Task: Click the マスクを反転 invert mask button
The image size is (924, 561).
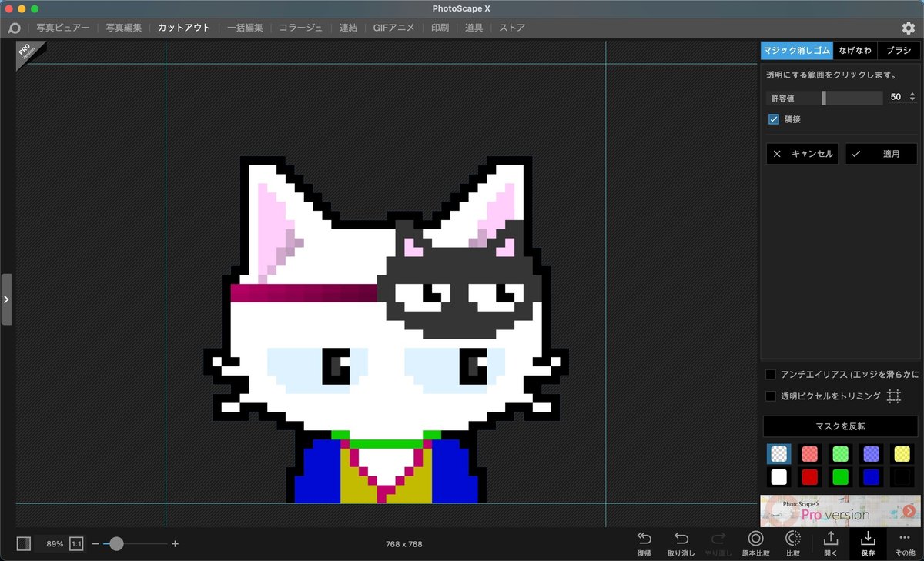Action: click(840, 426)
